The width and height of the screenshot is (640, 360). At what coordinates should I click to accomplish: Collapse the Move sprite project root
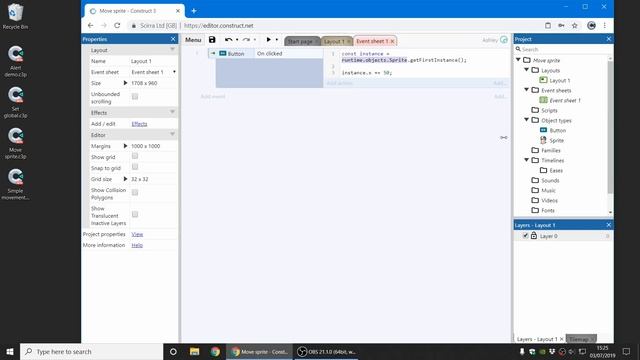click(x=518, y=60)
